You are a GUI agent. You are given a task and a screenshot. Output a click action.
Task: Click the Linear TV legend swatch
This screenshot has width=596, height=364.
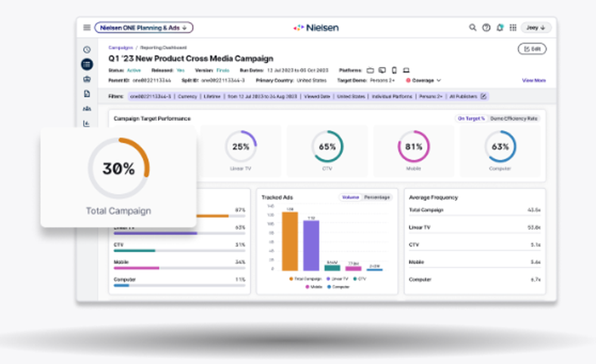328,279
